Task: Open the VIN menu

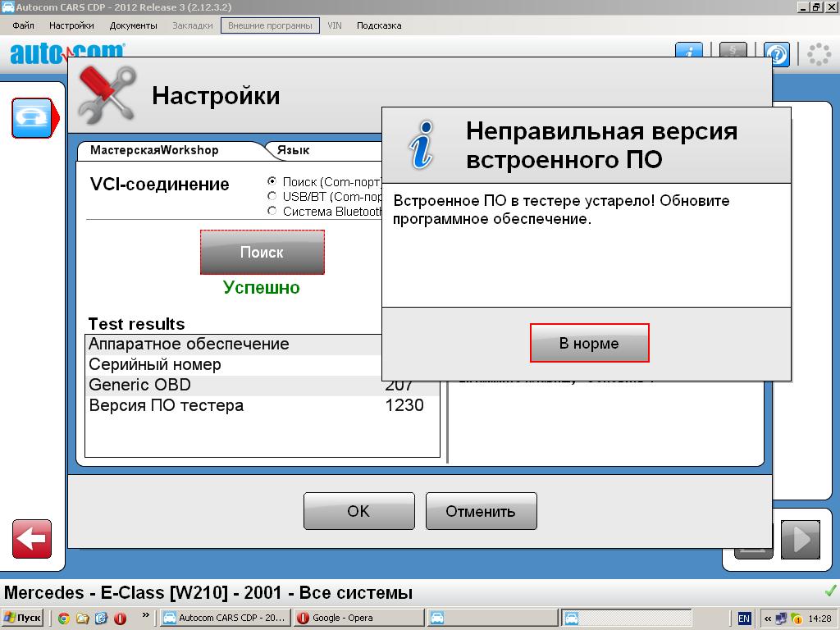Action: pyautogui.click(x=335, y=25)
